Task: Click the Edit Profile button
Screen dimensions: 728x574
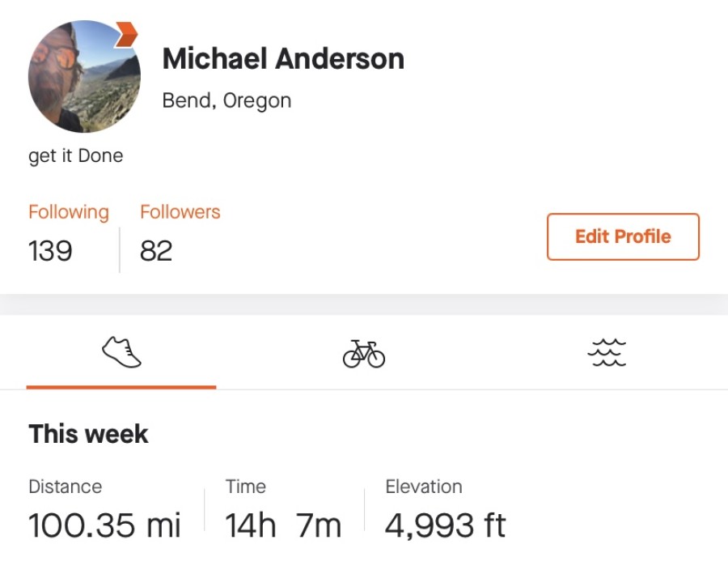Action: 623,236
